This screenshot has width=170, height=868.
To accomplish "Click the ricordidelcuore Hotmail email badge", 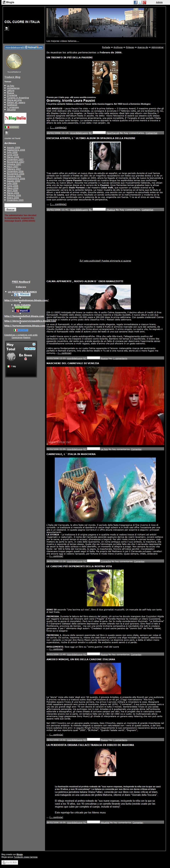I will pyautogui.click(x=24, y=47).
